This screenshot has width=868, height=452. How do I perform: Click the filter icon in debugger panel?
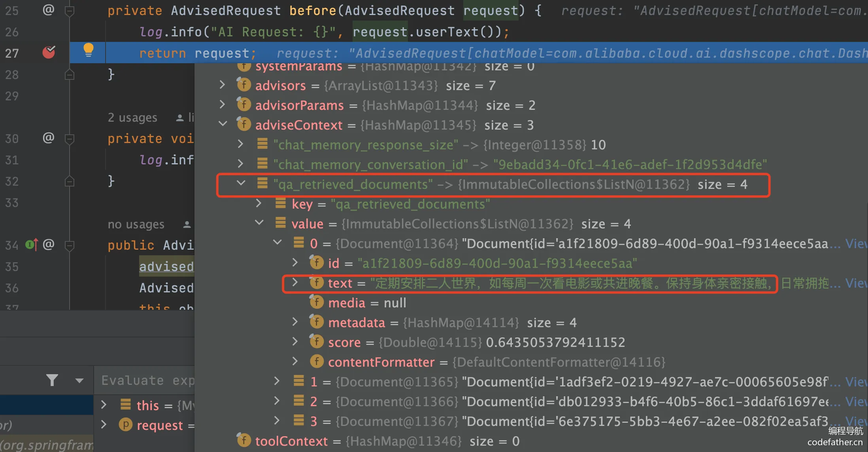(52, 380)
